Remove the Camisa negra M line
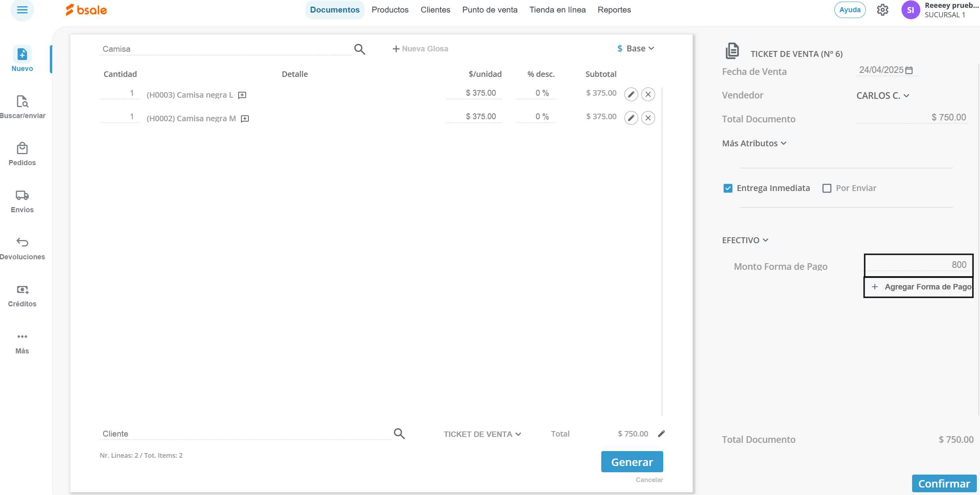This screenshot has height=495, width=980. point(648,118)
